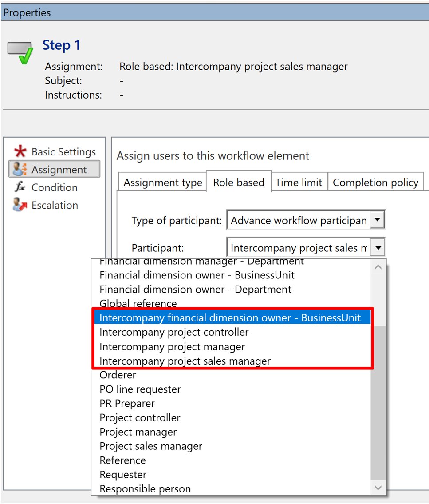Switch to the Time limit tab
This screenshot has height=504, width=429.
point(299,183)
